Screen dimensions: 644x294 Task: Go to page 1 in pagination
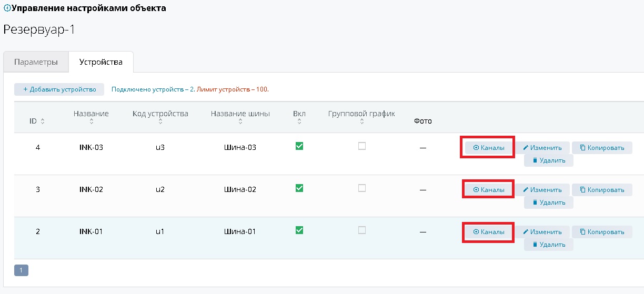click(21, 270)
